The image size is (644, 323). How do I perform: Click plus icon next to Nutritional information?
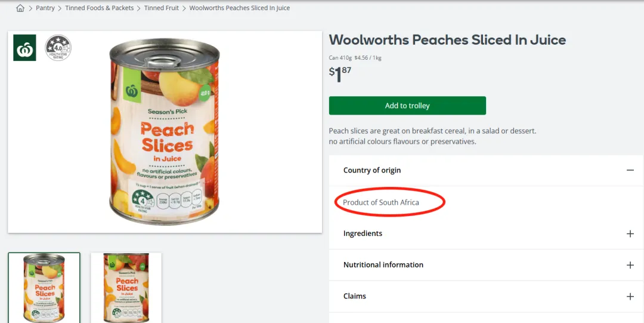[630, 265]
